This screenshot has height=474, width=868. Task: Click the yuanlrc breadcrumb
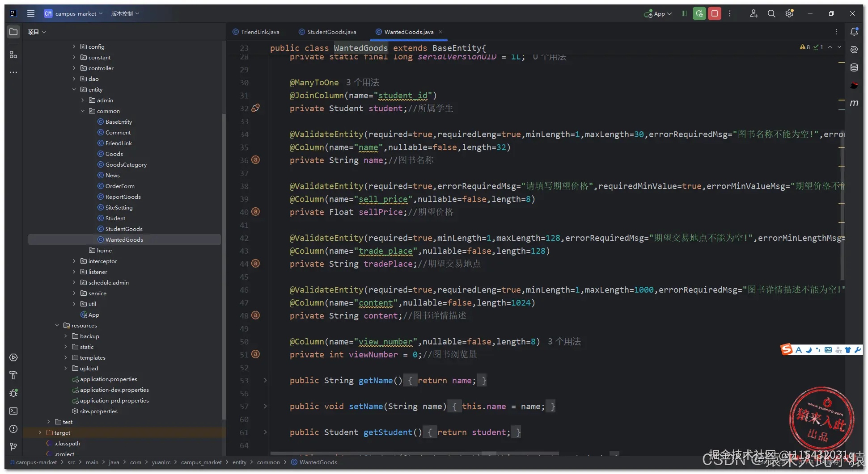click(161, 462)
